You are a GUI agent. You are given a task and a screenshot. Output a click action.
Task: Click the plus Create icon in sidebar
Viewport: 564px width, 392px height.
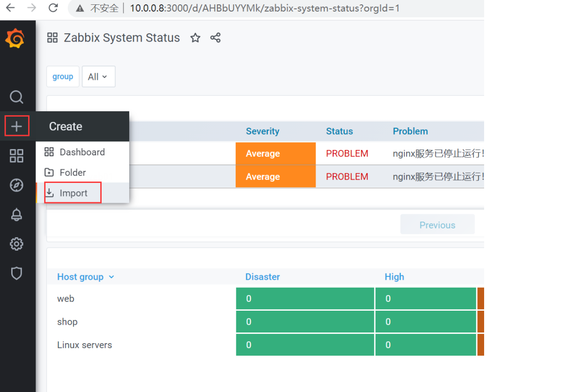[x=16, y=126]
